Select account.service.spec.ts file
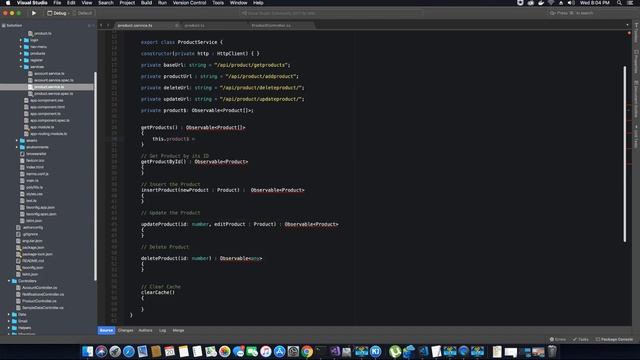640x360 pixels. [54, 80]
